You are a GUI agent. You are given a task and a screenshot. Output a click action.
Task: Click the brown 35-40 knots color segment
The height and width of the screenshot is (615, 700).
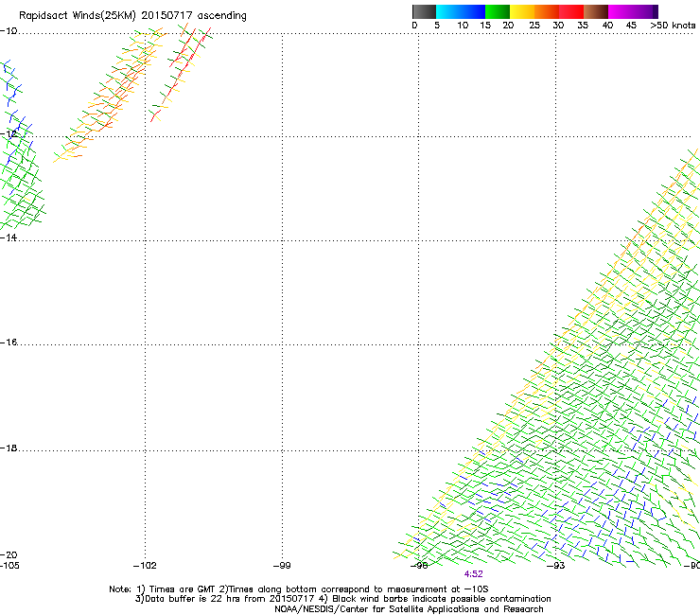coord(596,11)
